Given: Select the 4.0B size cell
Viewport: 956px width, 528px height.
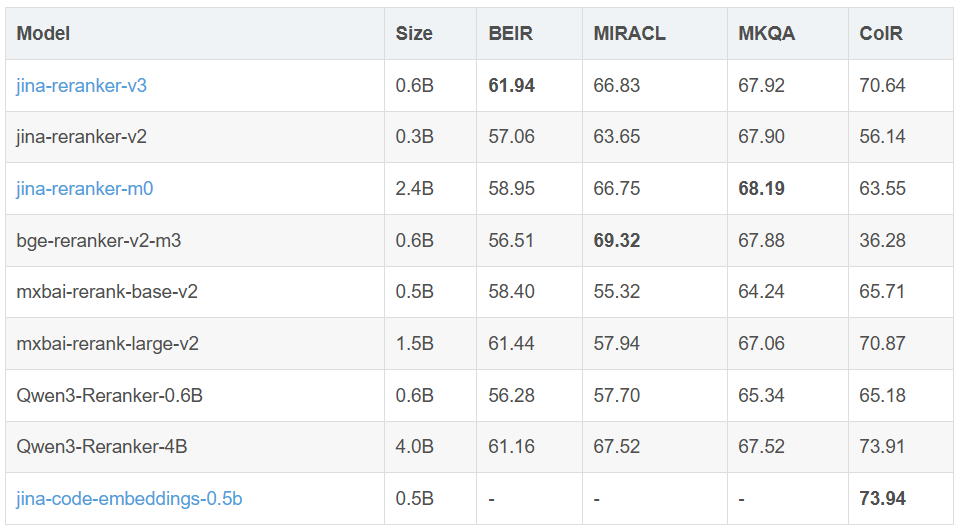Looking at the screenshot, I should 414,447.
